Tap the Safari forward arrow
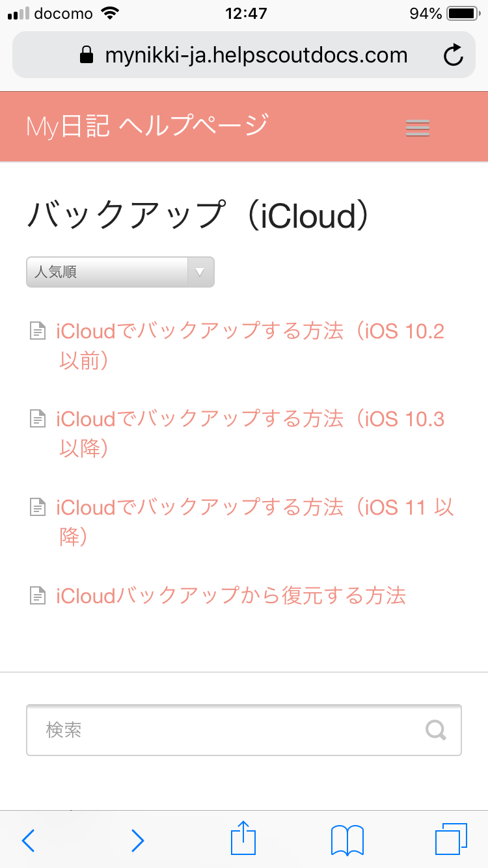 137,840
